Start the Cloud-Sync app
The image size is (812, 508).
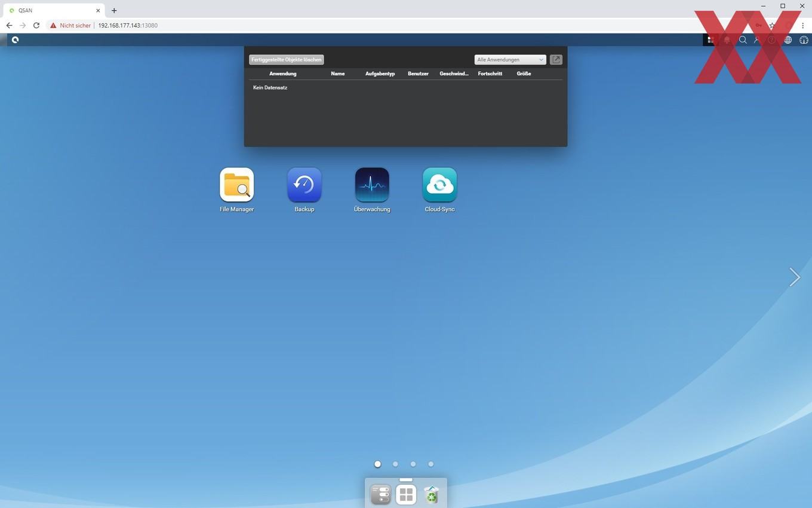tap(440, 185)
